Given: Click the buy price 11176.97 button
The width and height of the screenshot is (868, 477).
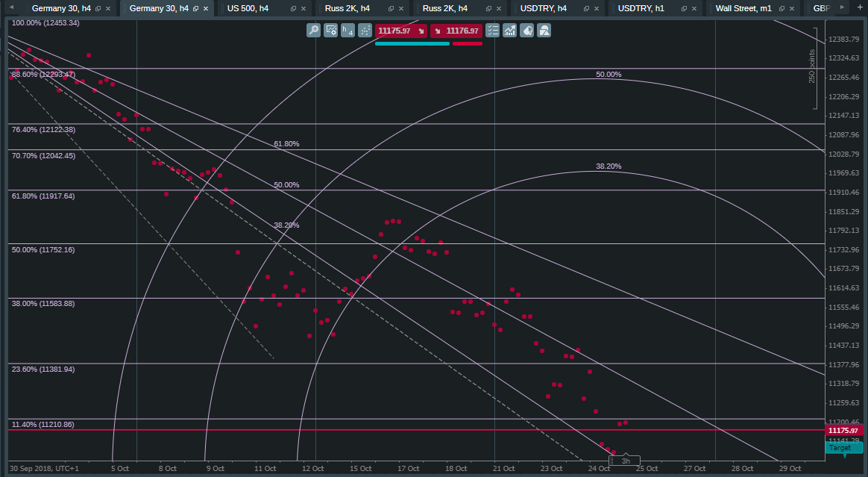Looking at the screenshot, I should [458, 31].
